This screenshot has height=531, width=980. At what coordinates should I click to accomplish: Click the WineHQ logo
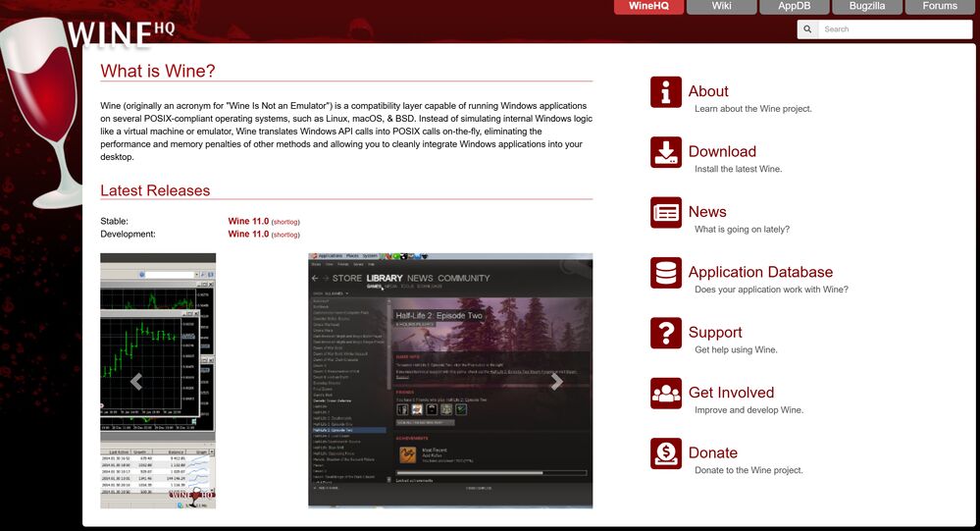(120, 33)
